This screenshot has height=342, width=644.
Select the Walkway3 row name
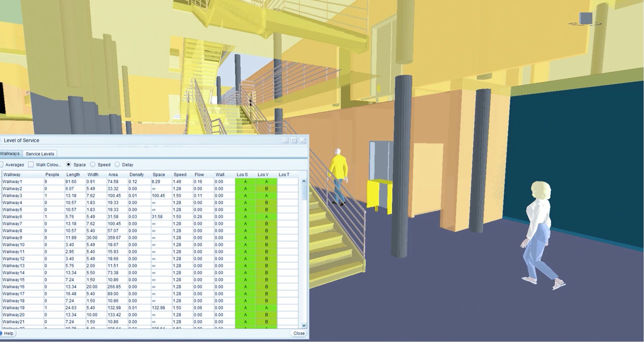coord(12,196)
